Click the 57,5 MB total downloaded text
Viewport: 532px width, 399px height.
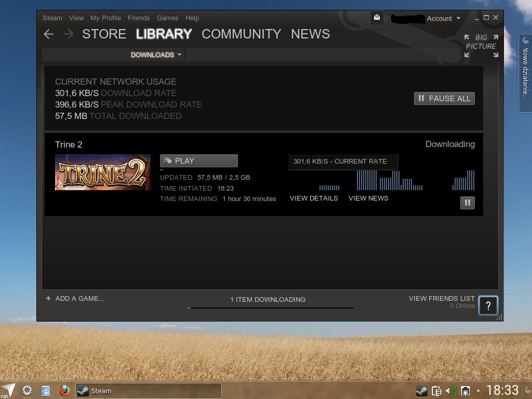click(118, 116)
